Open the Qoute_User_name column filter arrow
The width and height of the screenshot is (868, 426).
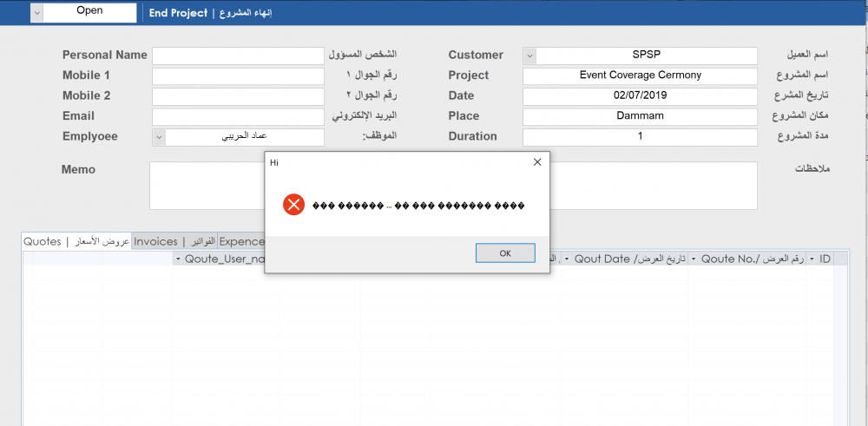pyautogui.click(x=178, y=259)
